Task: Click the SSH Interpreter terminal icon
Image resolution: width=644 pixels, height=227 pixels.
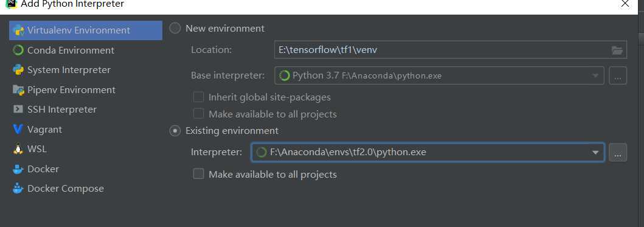Action: (x=18, y=110)
